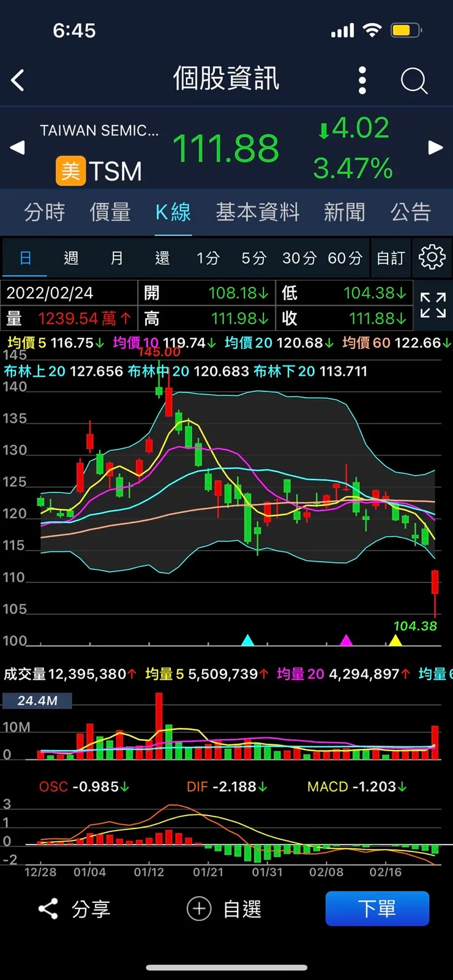Tap the share icon

48,909
